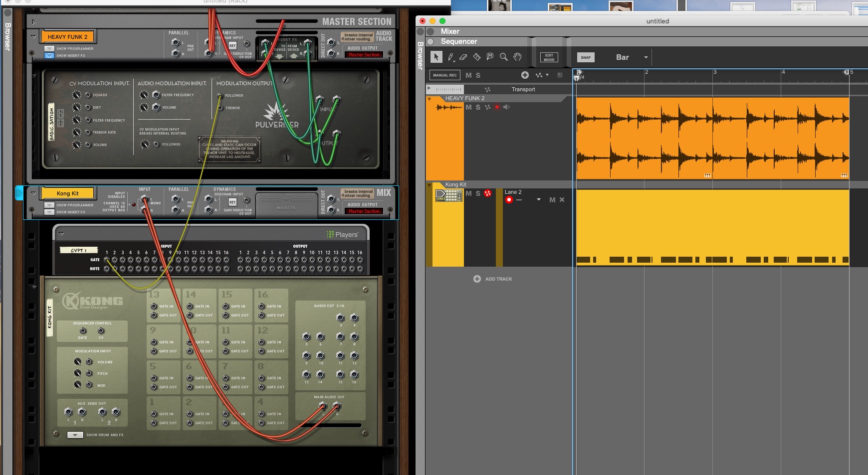The width and height of the screenshot is (868, 475).
Task: Collapse the Kong Kit sequencer track
Action: point(429,185)
